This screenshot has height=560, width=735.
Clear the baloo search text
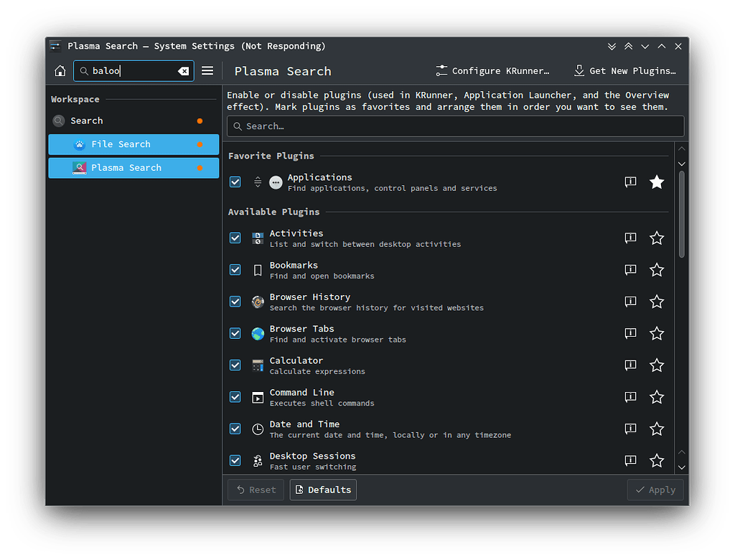click(183, 70)
